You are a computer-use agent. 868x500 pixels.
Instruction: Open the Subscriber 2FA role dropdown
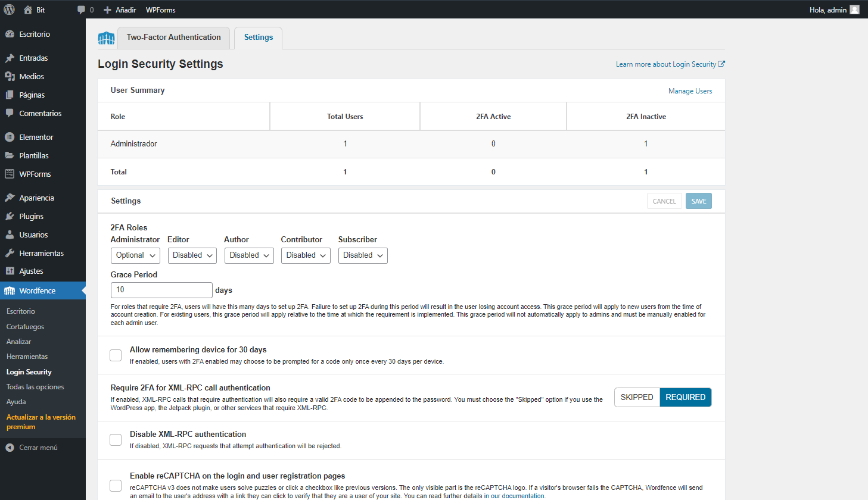[363, 255]
